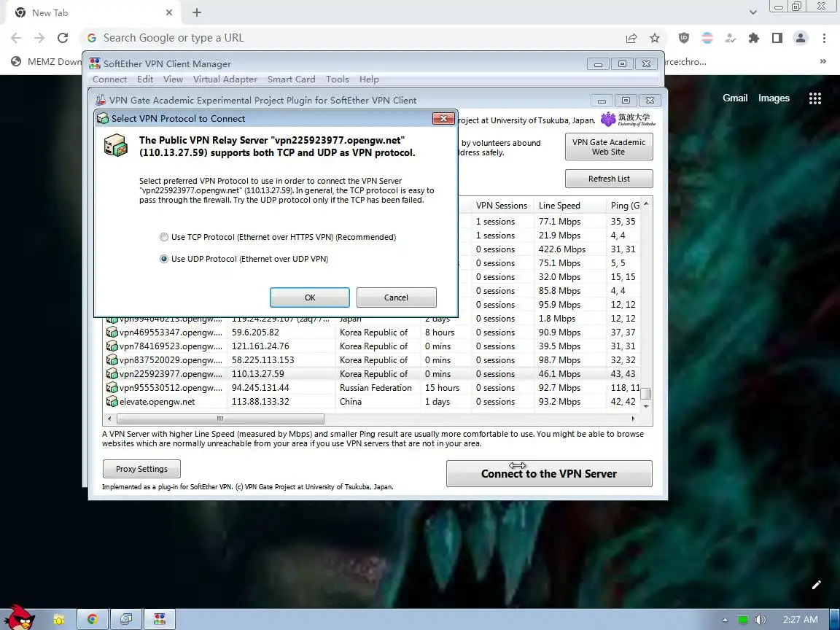Open the Smart Card menu

click(x=292, y=79)
